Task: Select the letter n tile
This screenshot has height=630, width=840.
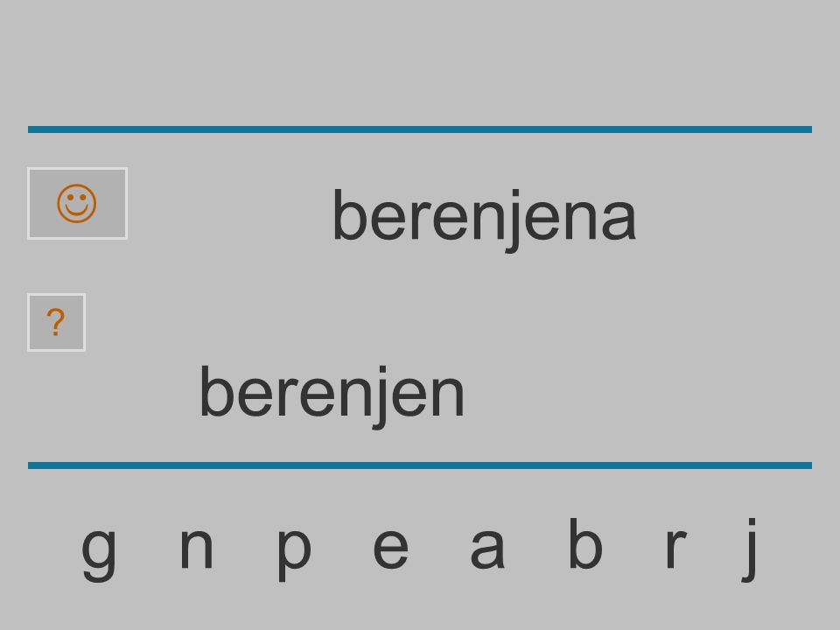Action: click(x=197, y=548)
